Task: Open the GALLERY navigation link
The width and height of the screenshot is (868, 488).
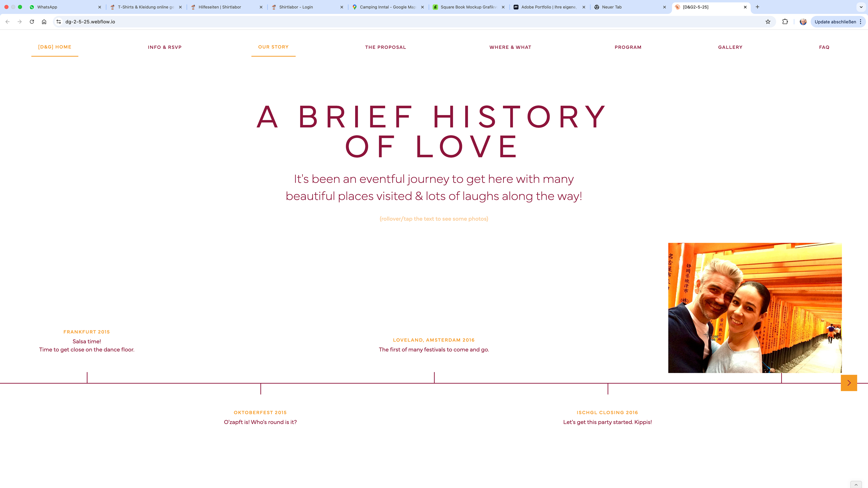Action: coord(730,47)
